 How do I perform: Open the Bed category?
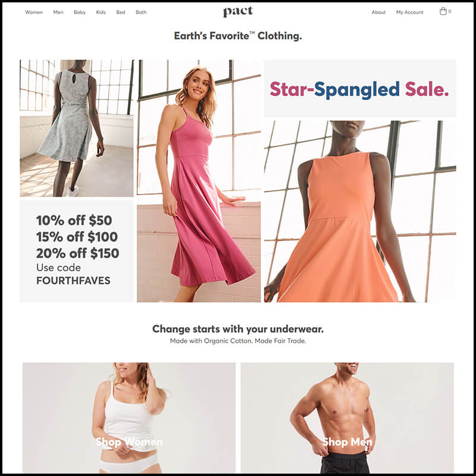(x=121, y=12)
